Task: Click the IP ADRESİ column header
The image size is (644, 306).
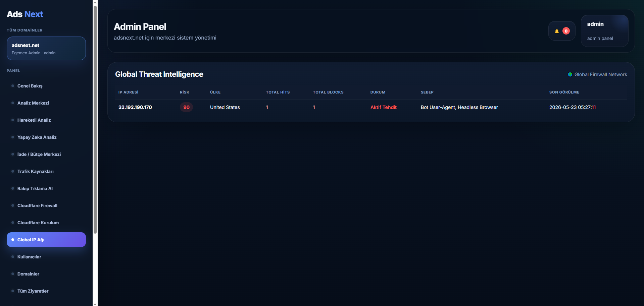Action: [x=128, y=92]
